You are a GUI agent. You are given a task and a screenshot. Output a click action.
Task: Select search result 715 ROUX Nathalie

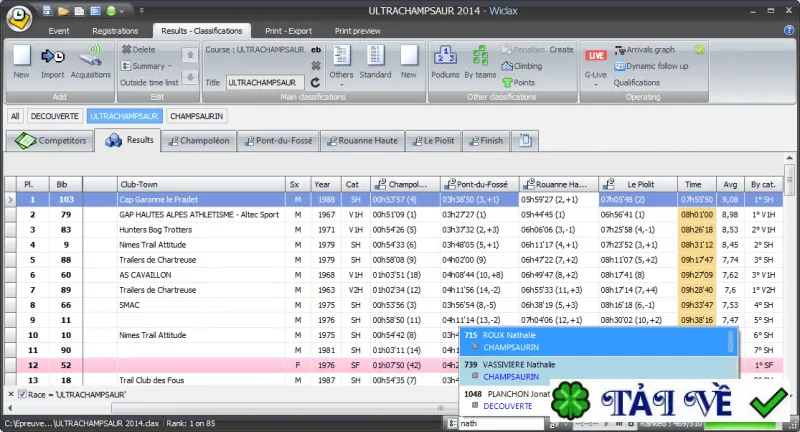598,341
